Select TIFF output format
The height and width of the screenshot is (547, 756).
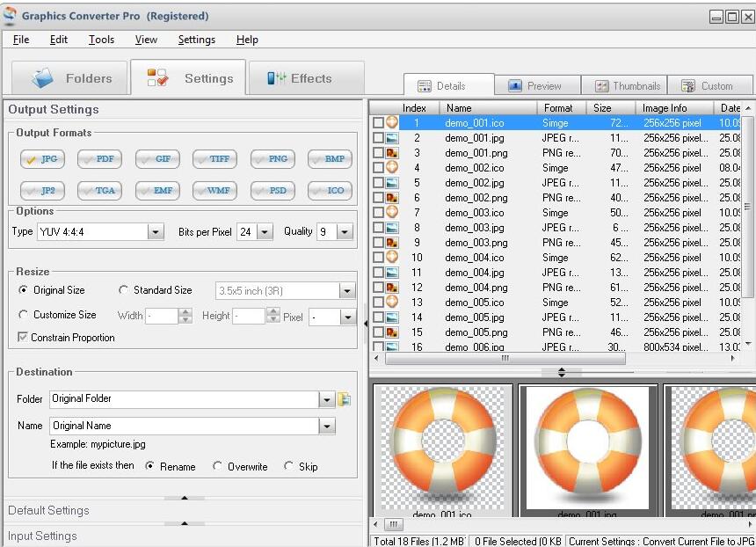click(214, 159)
